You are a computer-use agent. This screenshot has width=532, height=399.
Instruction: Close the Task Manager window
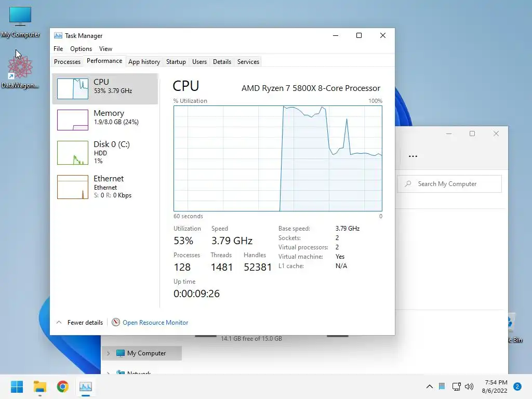click(383, 35)
